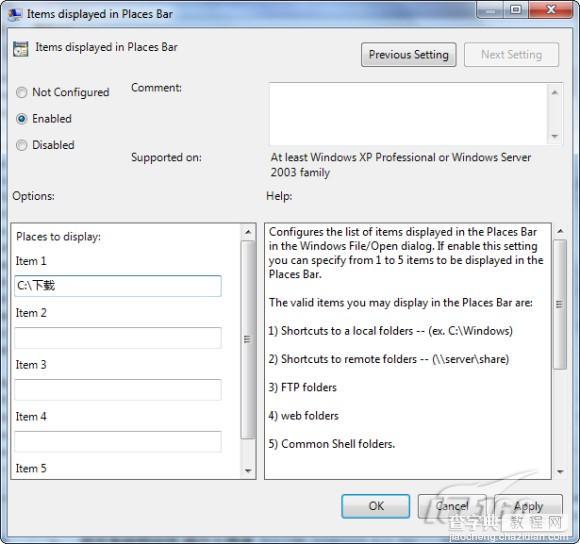
Task: Click the Options pane scrollbar thumb
Action: coord(248,339)
